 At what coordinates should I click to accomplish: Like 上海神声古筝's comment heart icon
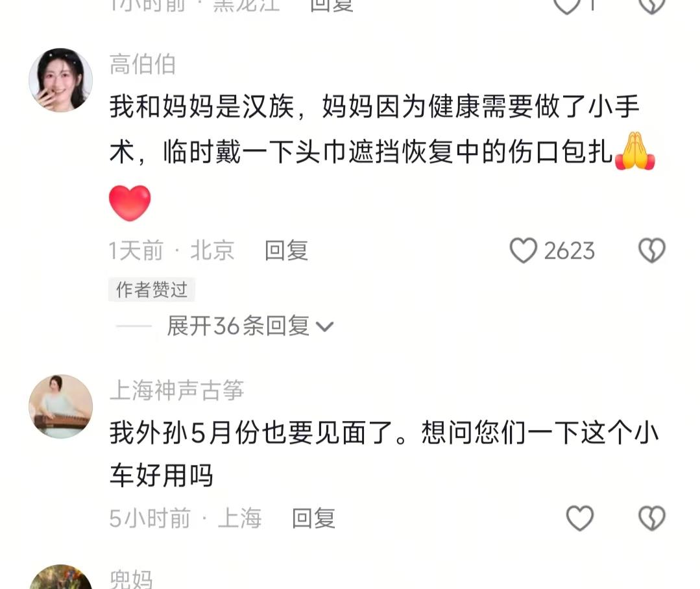click(579, 518)
